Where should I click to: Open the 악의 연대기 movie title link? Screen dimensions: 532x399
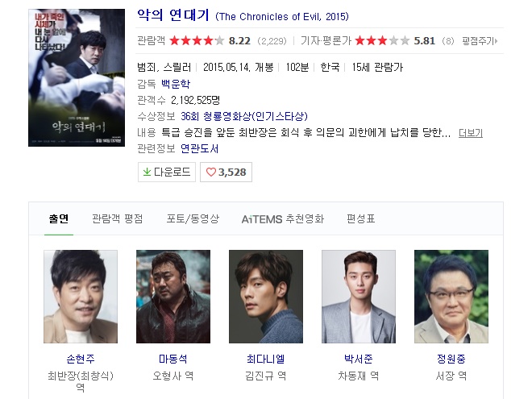click(173, 15)
